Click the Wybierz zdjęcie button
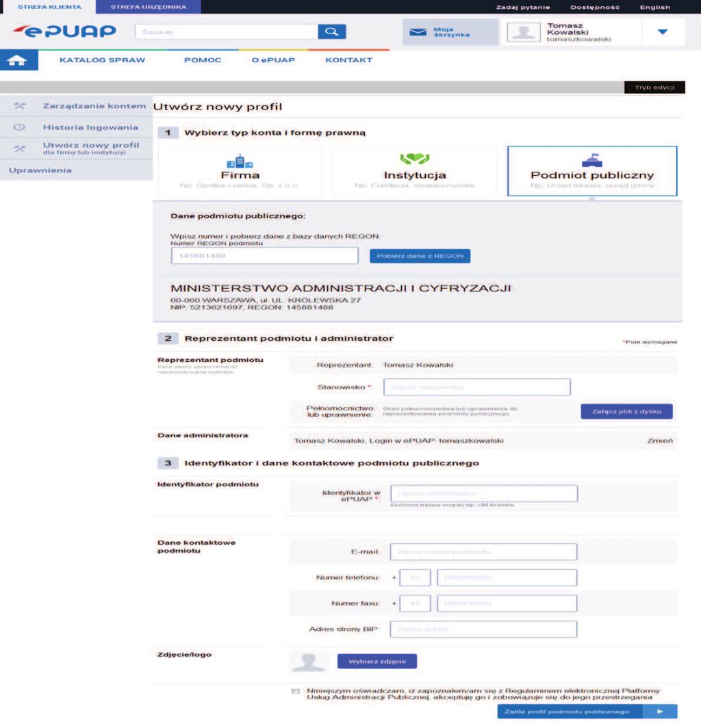The width and height of the screenshot is (701, 728). tap(377, 661)
